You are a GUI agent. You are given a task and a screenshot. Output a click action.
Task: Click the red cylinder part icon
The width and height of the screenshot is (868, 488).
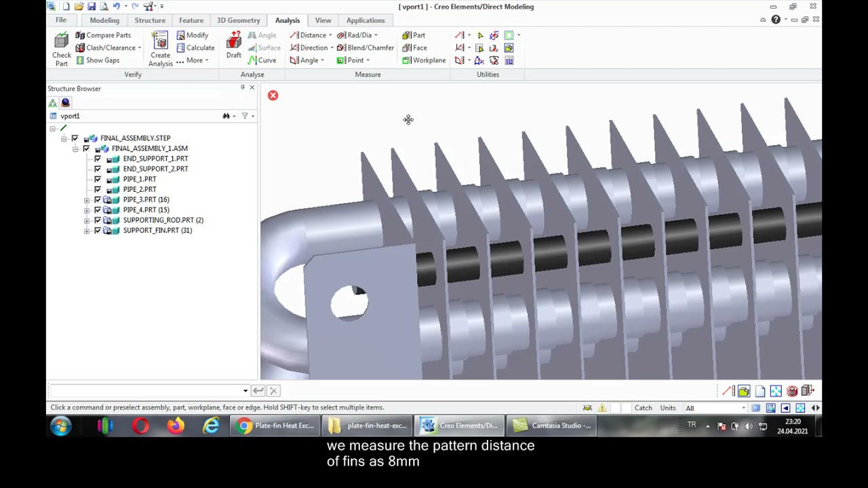click(791, 391)
